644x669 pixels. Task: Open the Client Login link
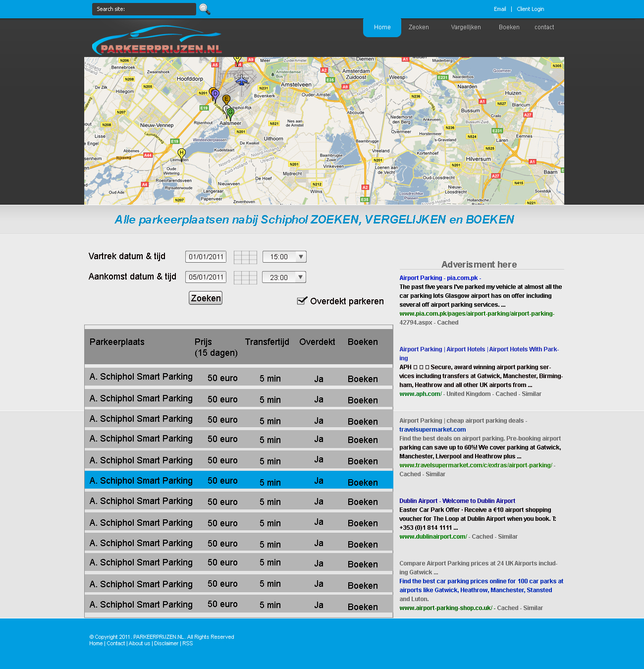(x=530, y=9)
